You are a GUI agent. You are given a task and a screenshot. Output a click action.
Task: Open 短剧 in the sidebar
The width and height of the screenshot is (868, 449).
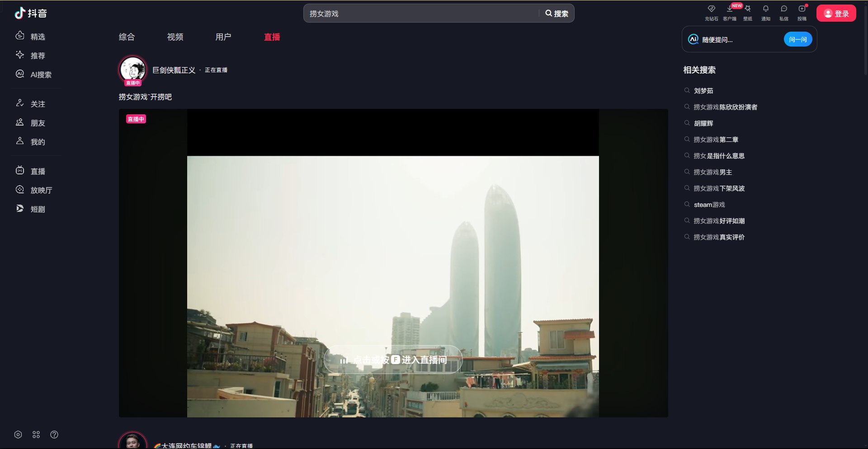click(x=31, y=209)
